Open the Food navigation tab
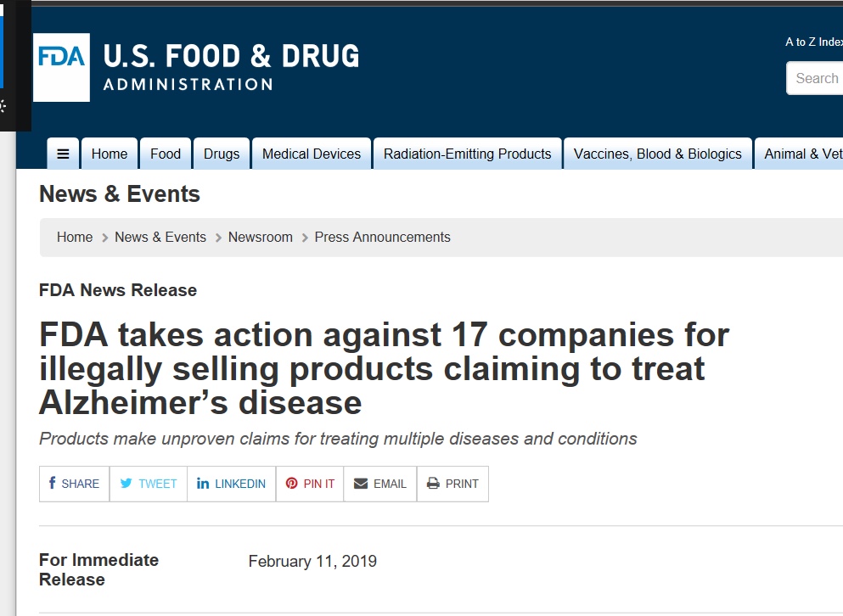Image resolution: width=843 pixels, height=616 pixels. (x=166, y=154)
